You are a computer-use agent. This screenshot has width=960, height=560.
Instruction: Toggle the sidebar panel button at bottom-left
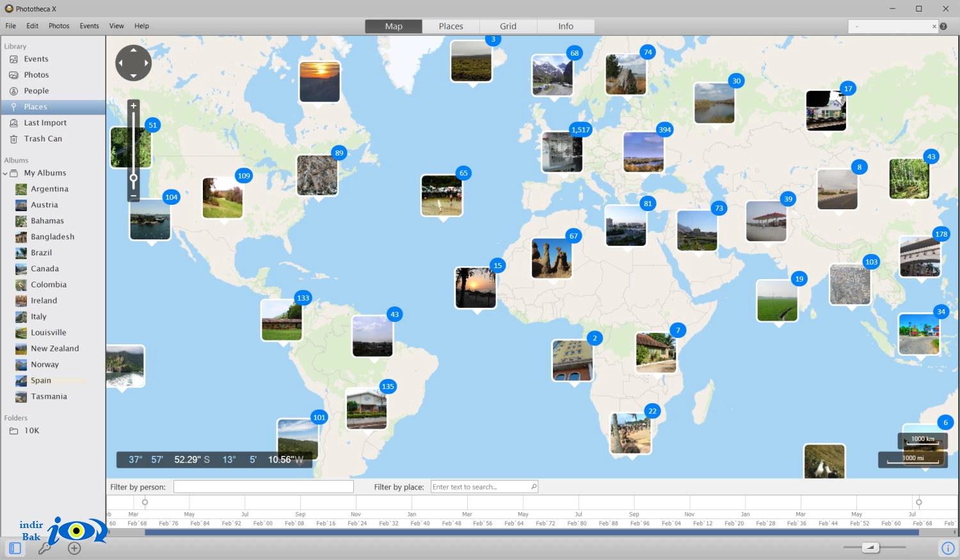click(x=15, y=548)
